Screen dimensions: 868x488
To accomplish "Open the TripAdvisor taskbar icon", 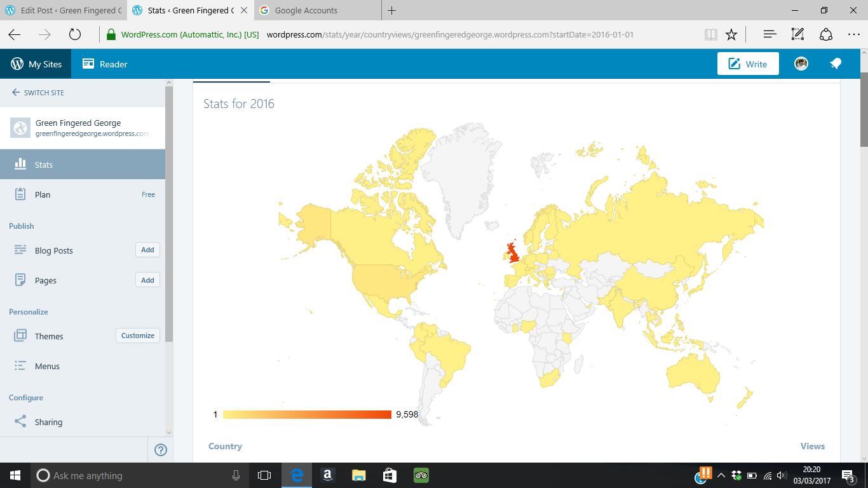I will (421, 475).
